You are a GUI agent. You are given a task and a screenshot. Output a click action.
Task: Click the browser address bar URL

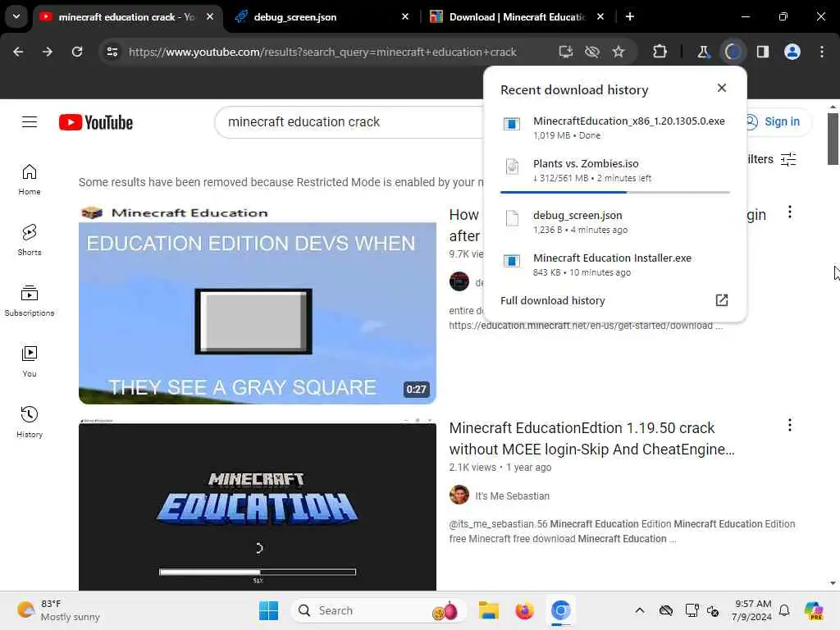[x=322, y=52]
